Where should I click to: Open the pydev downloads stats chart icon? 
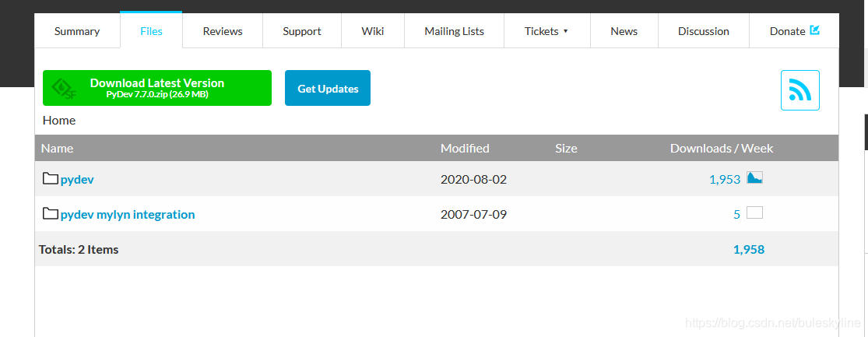(x=754, y=178)
